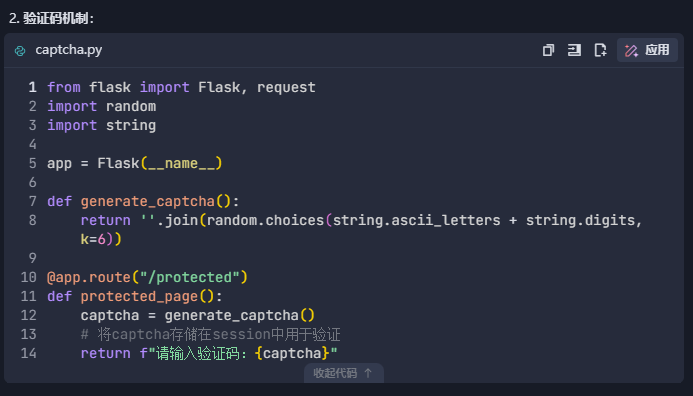This screenshot has height=396, width=693.
Task: Click the Flask(__name__) app assignment line
Action: [134, 164]
